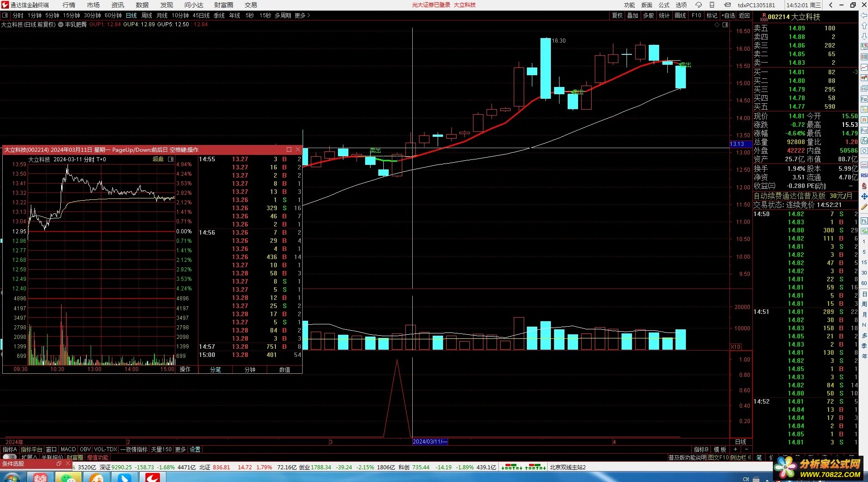Click the +自选 add-to-watchlist button
This screenshot has width=868, height=482.
[728, 15]
